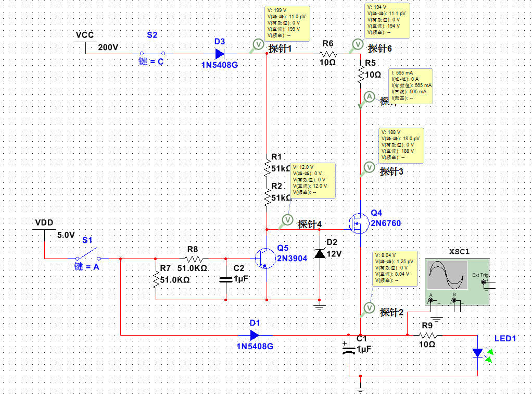The height and width of the screenshot is (394, 532).
Task: Click the '键 = A' key label
Action: tap(87, 267)
